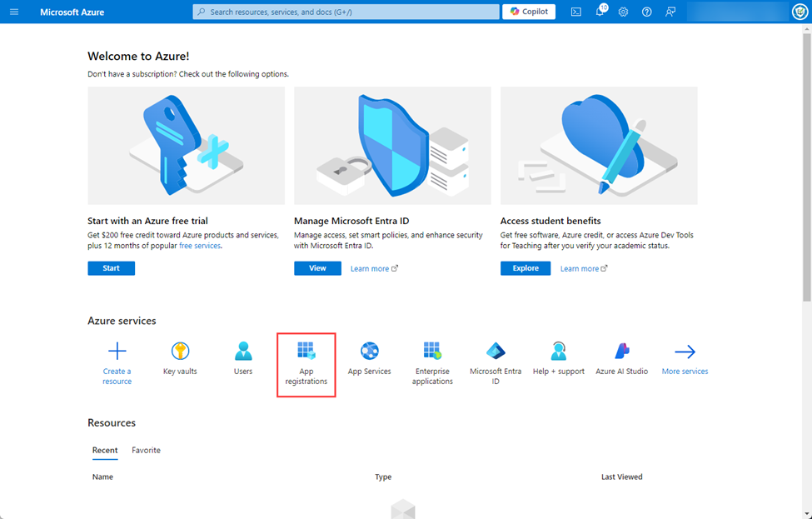The height and width of the screenshot is (519, 812).
Task: Click the Create a resource plus icon
Action: [x=117, y=351]
